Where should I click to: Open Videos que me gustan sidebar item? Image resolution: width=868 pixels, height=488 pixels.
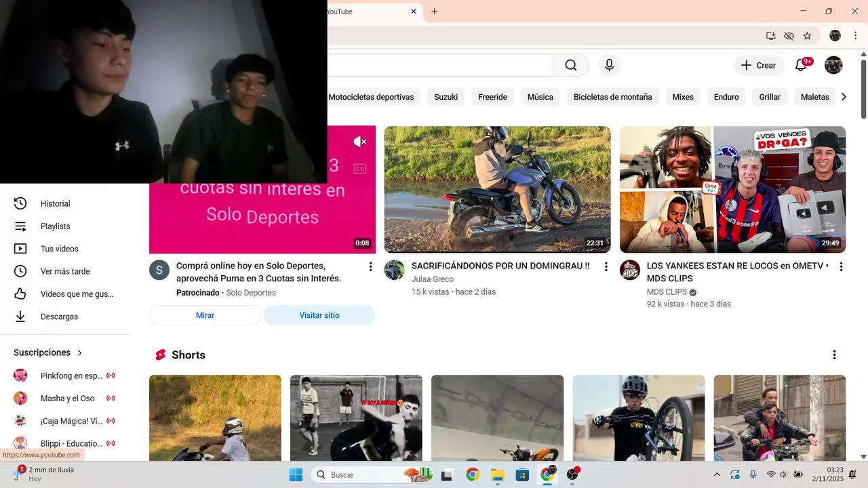coord(65,294)
